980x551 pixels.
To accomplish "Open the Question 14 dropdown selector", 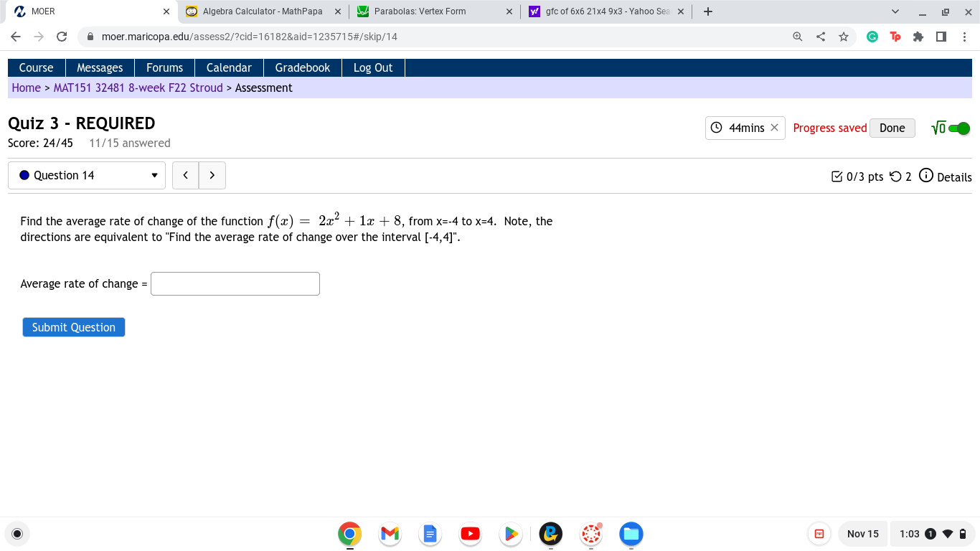I will click(x=86, y=175).
